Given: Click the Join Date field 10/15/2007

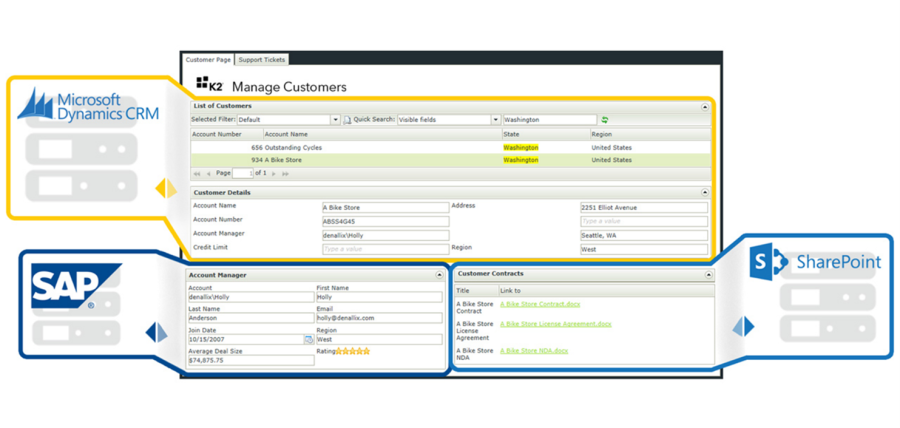Looking at the screenshot, I should (x=246, y=339).
